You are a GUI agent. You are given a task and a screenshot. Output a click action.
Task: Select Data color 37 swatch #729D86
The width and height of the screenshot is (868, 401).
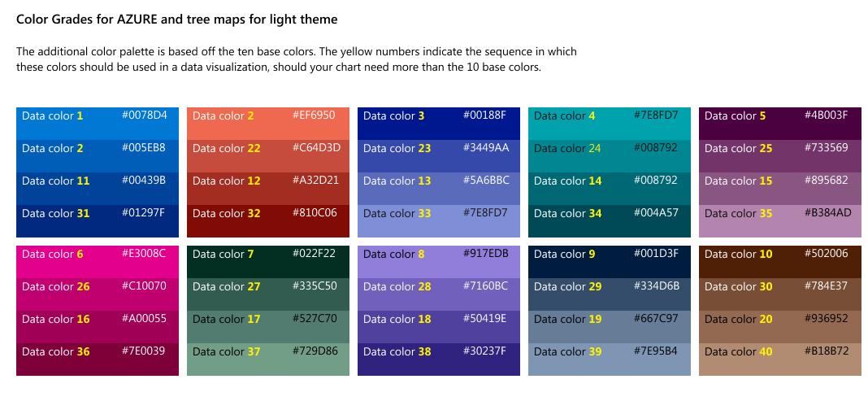pos(268,359)
